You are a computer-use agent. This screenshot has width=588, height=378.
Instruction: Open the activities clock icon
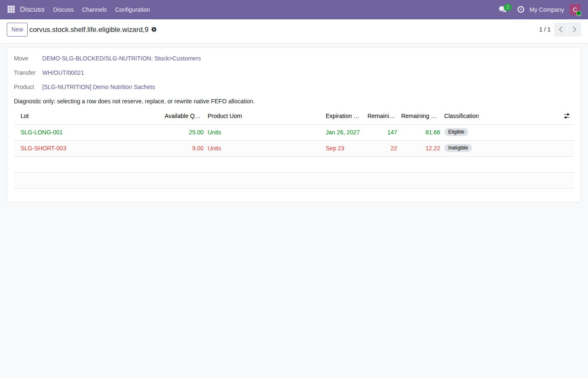(x=521, y=9)
